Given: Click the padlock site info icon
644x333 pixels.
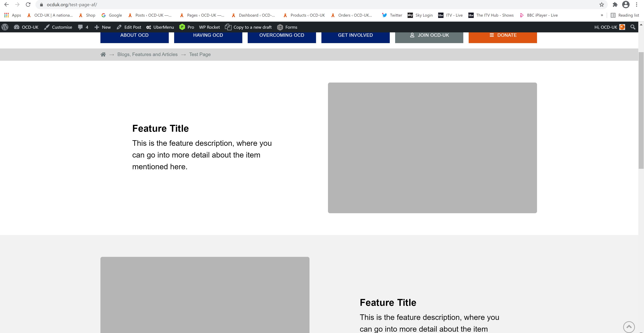Looking at the screenshot, I should (41, 5).
